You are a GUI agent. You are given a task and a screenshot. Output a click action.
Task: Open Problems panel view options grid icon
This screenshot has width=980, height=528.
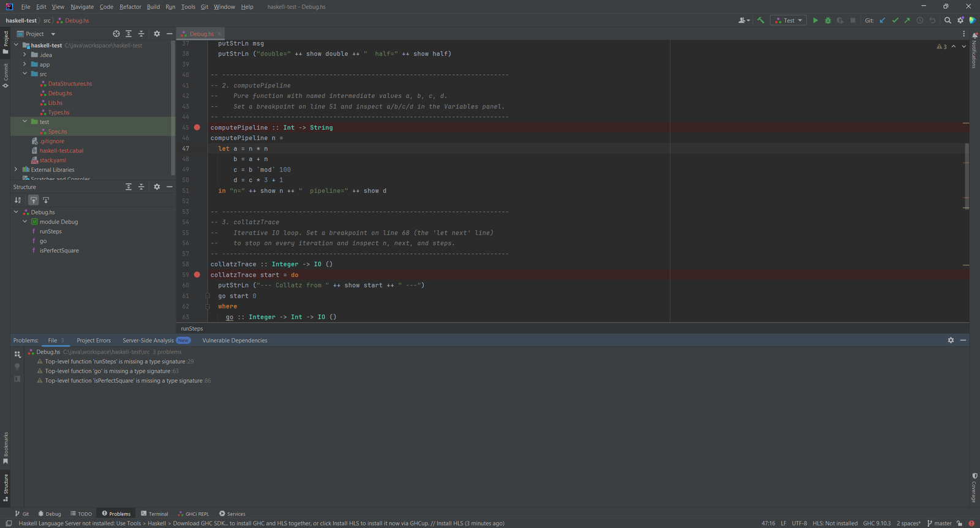(x=17, y=354)
